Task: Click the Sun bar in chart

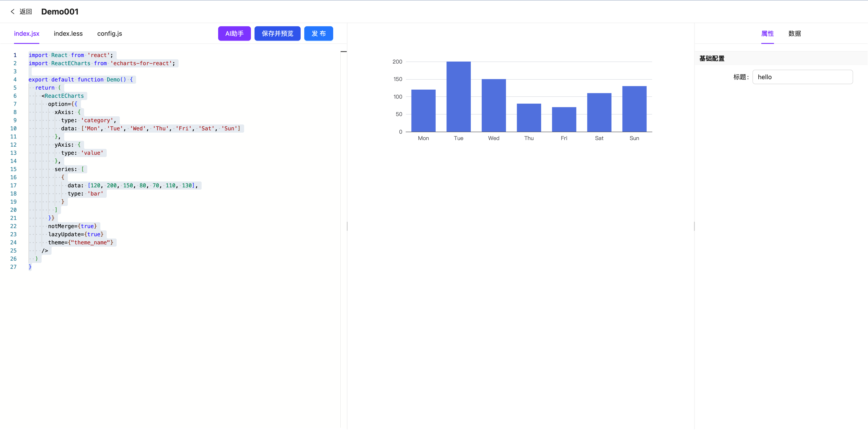Action: pyautogui.click(x=634, y=109)
